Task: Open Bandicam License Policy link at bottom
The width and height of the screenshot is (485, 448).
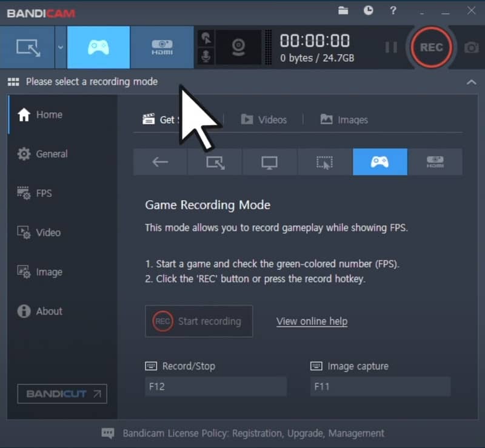Action: click(x=253, y=433)
